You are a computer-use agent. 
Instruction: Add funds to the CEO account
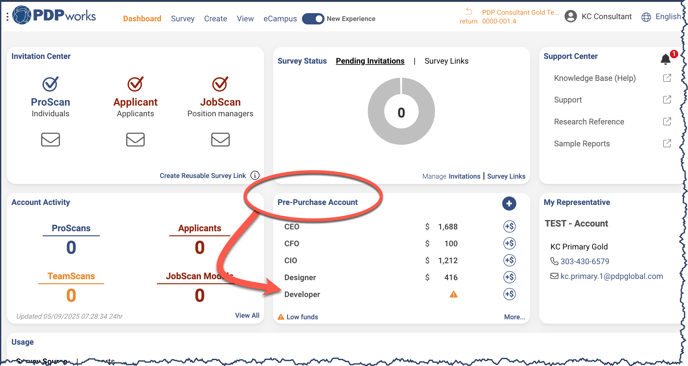tap(509, 226)
